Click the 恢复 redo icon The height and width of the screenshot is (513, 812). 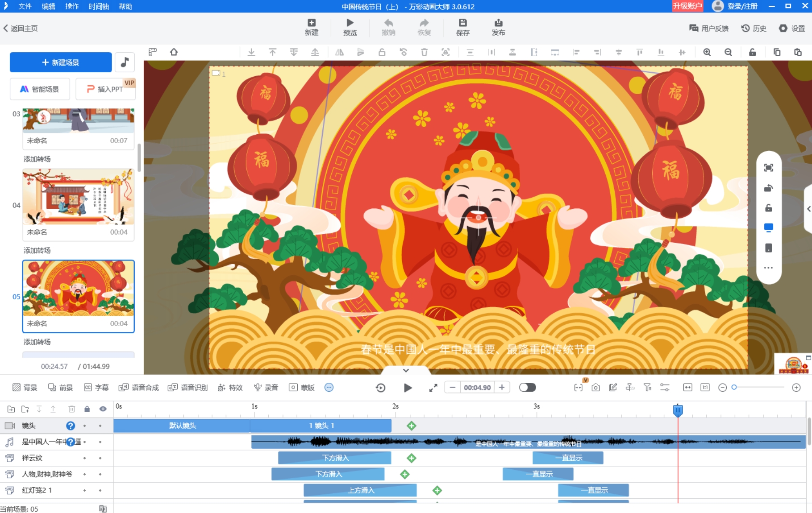tap(424, 27)
